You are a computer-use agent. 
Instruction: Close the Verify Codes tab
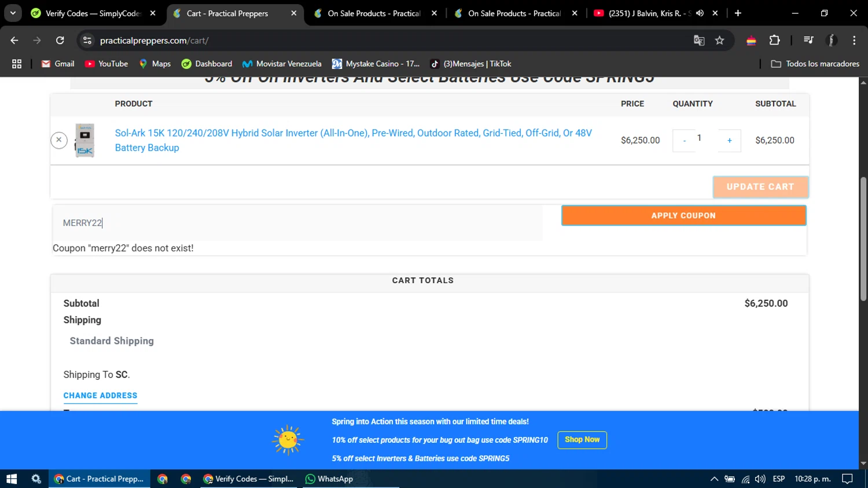point(153,13)
